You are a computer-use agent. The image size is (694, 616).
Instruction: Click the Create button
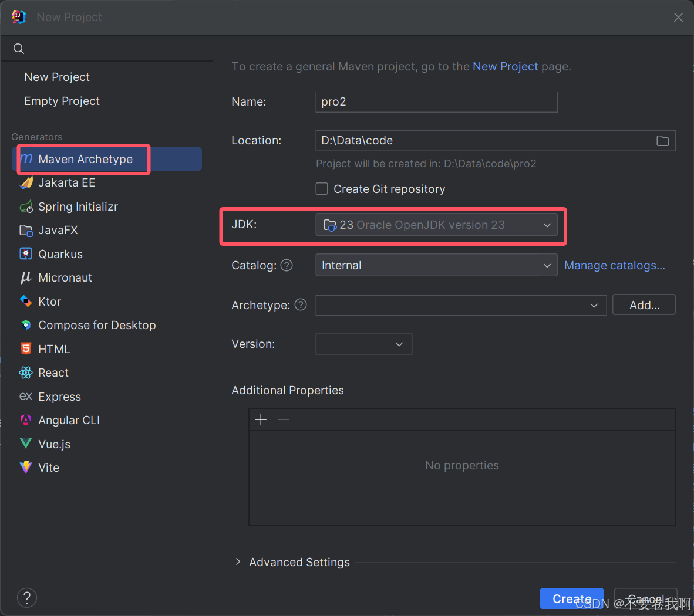571,599
